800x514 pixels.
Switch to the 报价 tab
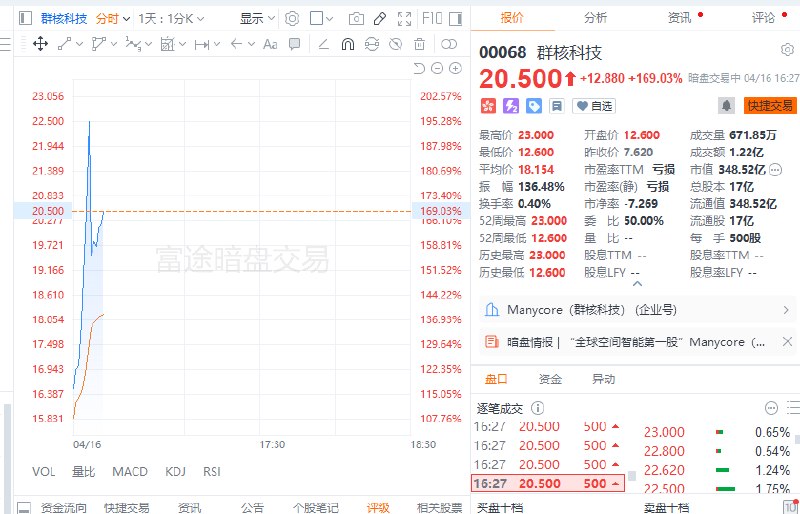point(512,18)
